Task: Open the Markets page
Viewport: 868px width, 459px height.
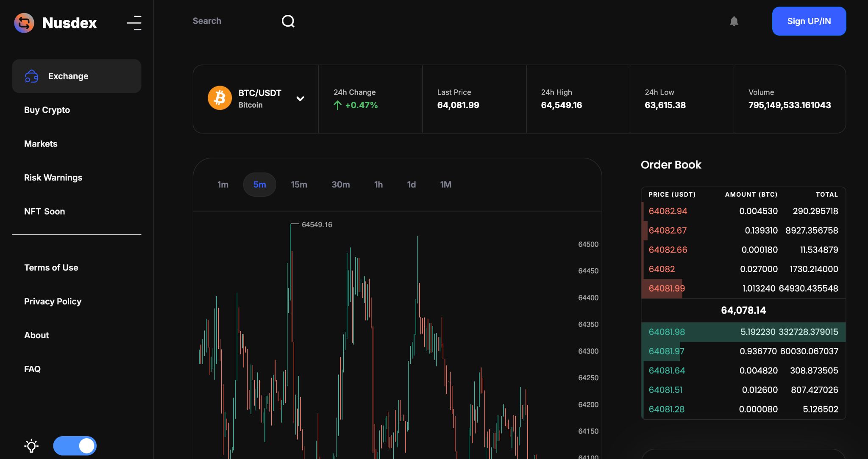Action: pos(41,144)
